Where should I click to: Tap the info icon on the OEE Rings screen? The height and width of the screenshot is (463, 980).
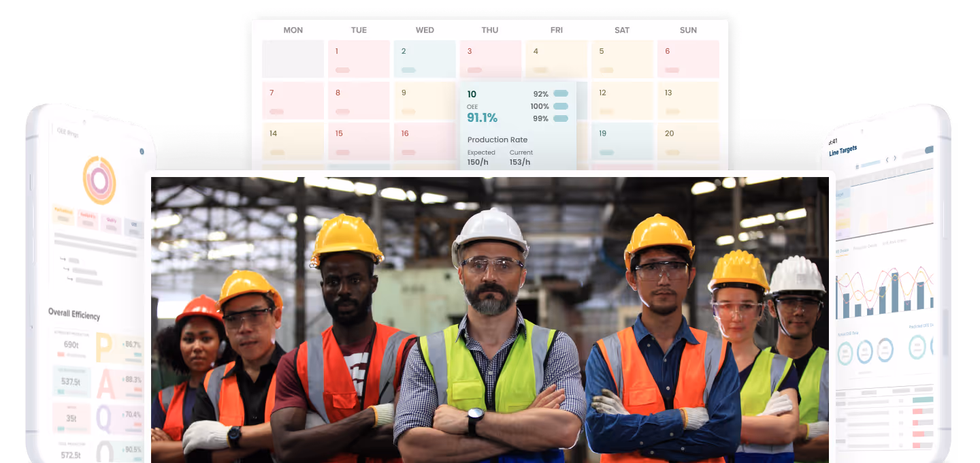[x=142, y=151]
